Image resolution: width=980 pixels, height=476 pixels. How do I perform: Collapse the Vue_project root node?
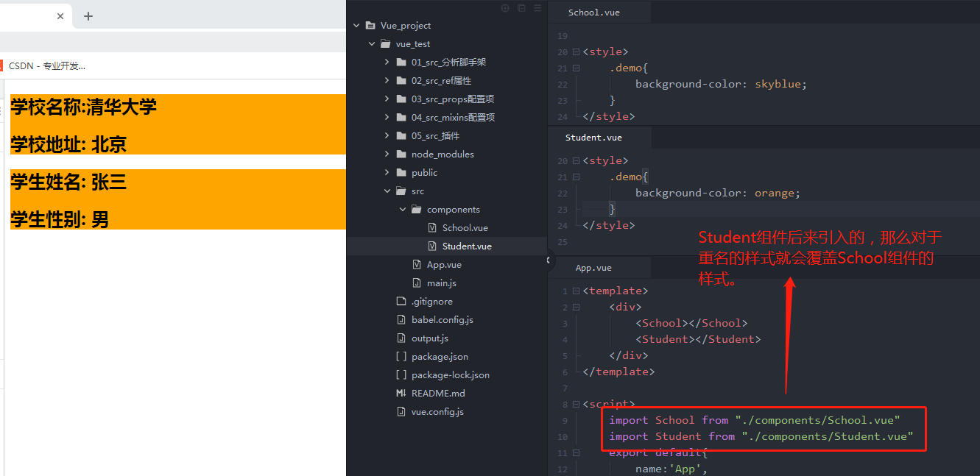point(356,26)
